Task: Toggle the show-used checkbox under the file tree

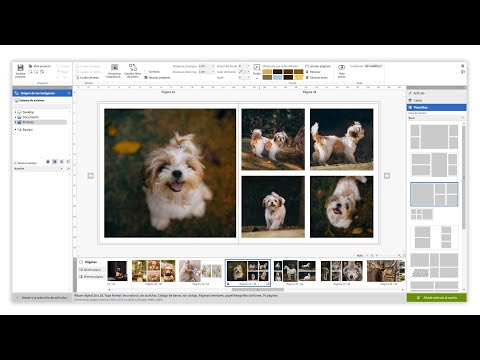Action: [x=15, y=163]
